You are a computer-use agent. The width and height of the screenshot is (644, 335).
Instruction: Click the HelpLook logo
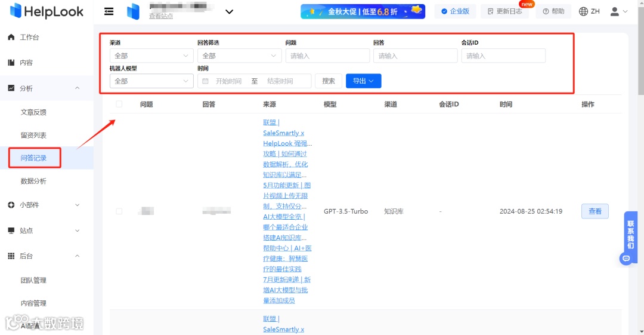[x=47, y=11]
